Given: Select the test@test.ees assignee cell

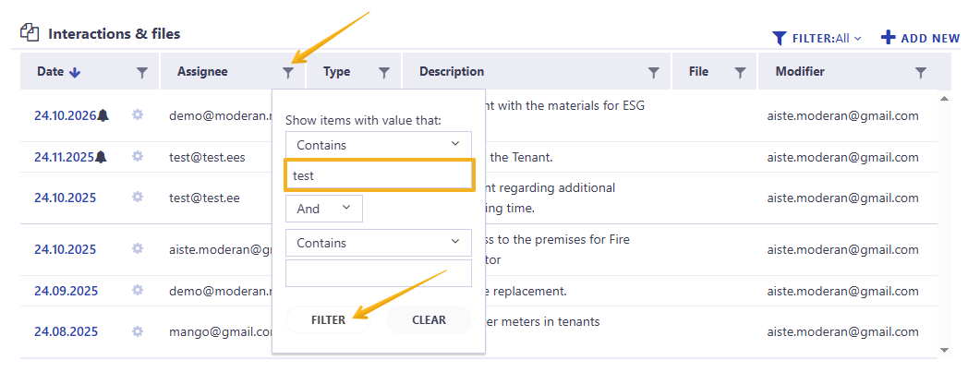Looking at the screenshot, I should [x=207, y=157].
